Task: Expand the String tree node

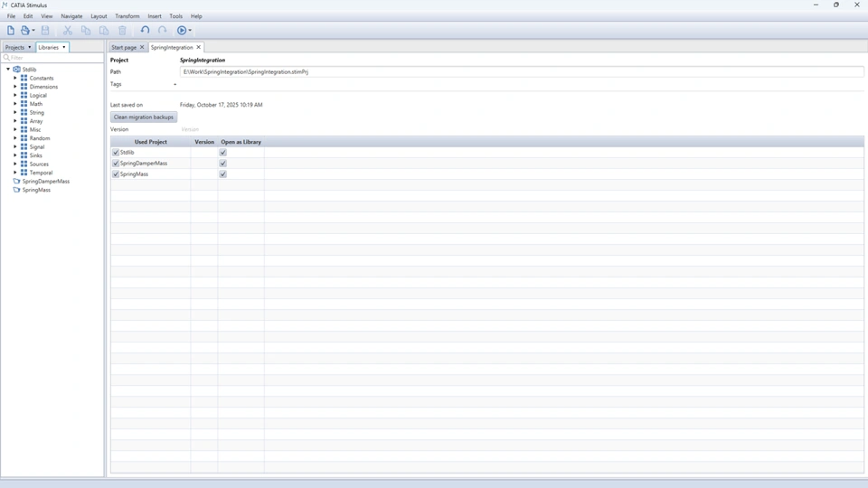Action: click(x=15, y=112)
